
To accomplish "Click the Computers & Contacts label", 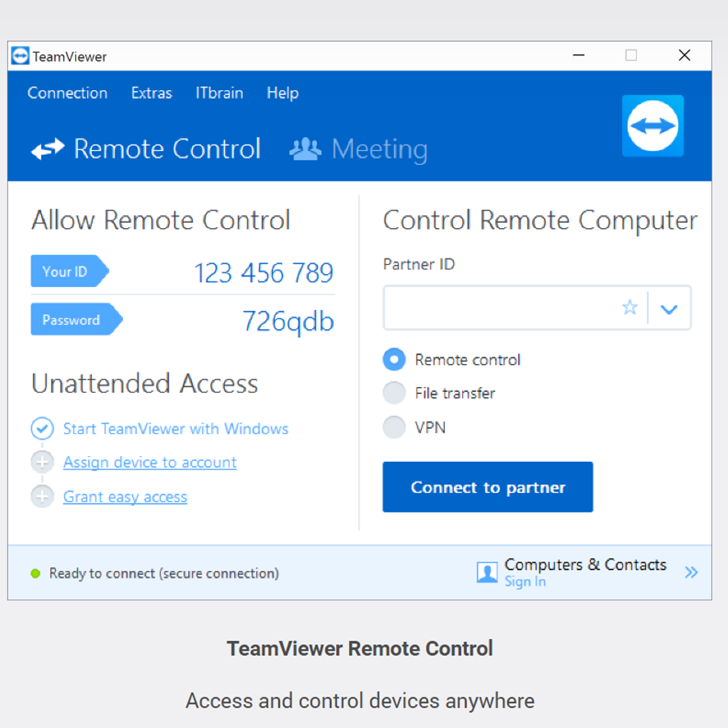I will (x=585, y=564).
